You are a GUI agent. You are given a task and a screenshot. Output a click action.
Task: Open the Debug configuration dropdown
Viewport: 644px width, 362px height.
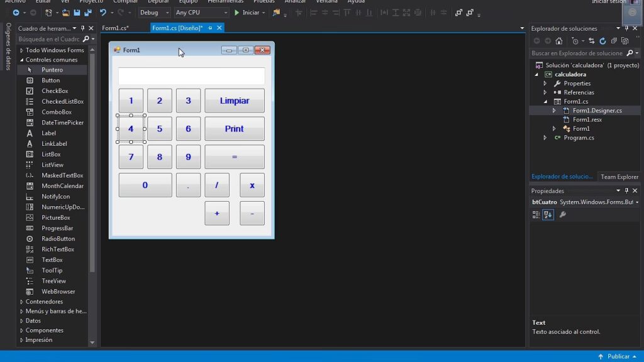click(x=154, y=13)
